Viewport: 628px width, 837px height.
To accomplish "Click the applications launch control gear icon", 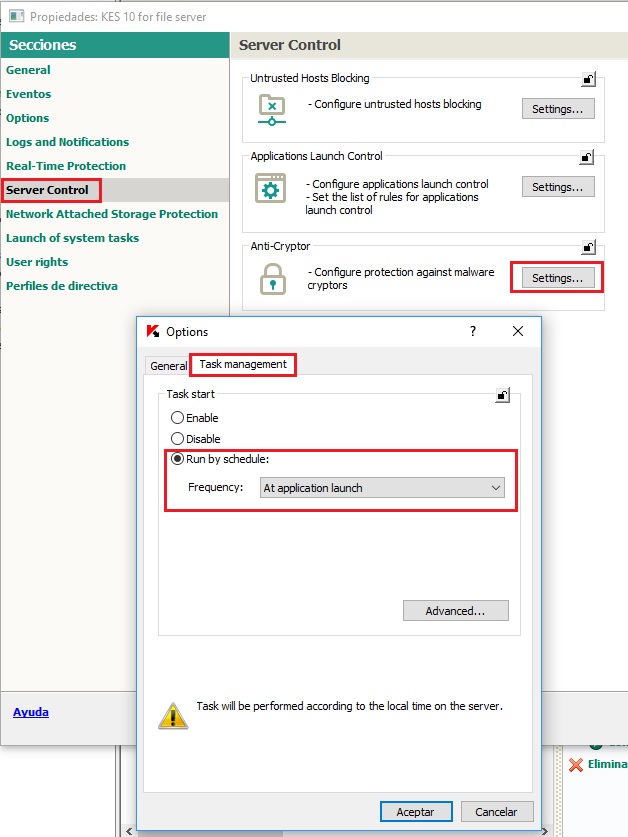I will pyautogui.click(x=270, y=188).
